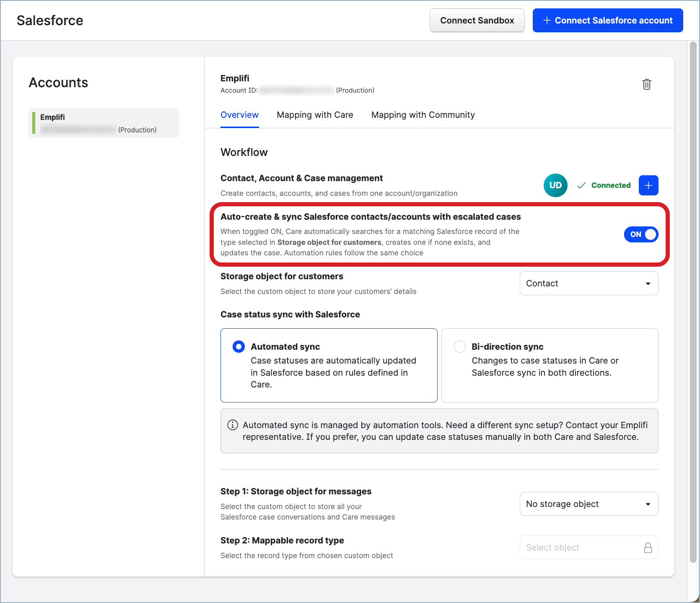Open the Storage object for customers dropdown

coord(589,283)
